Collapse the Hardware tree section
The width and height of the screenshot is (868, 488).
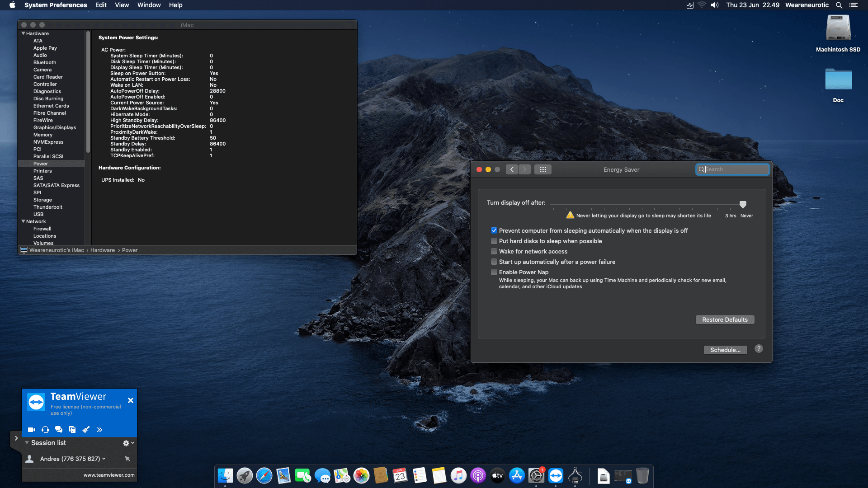pyautogui.click(x=23, y=33)
